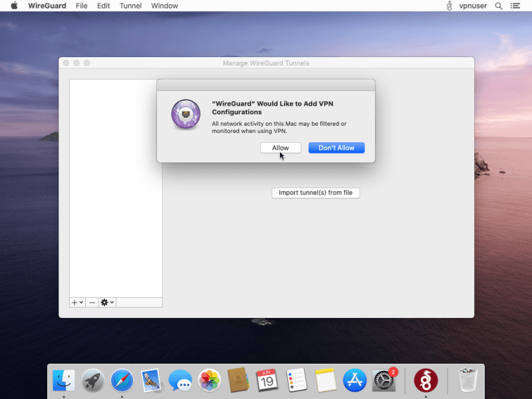Click the remove tunnel minus button

click(x=92, y=303)
